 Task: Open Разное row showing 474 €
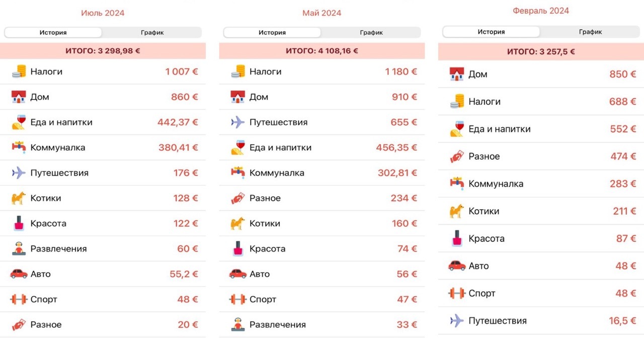[541, 156]
